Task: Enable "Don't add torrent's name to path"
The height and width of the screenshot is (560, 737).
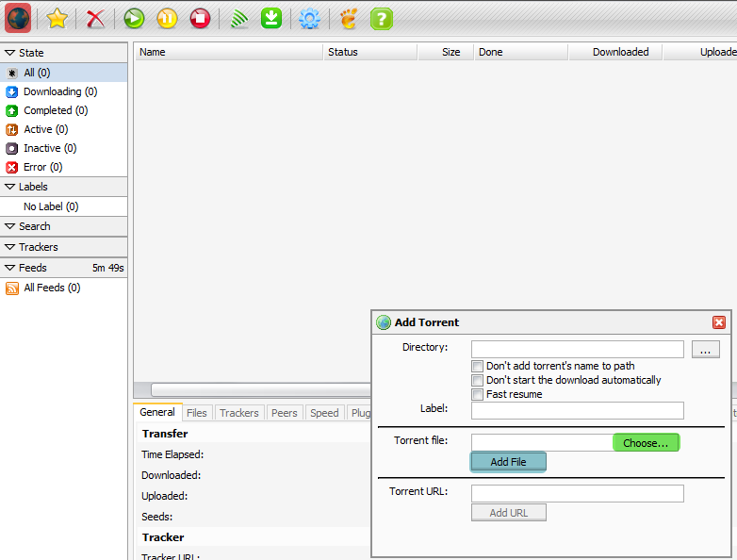Action: coord(478,366)
